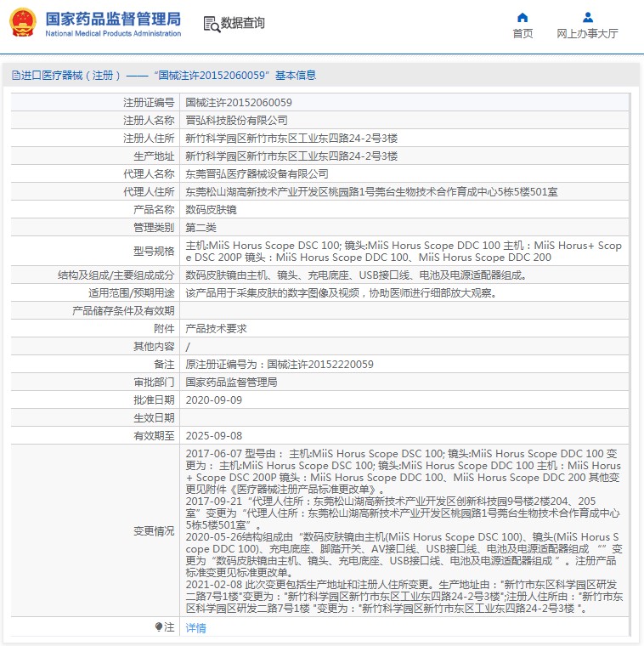The image size is (644, 646).
Task: Click the 2017-06-07 change record entry
Action: point(403,471)
